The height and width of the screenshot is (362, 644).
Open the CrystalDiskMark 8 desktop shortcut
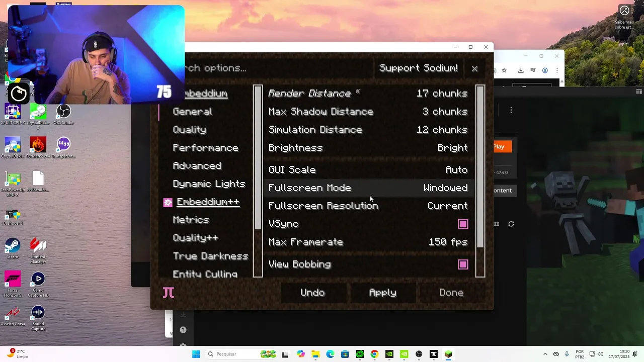38,117
